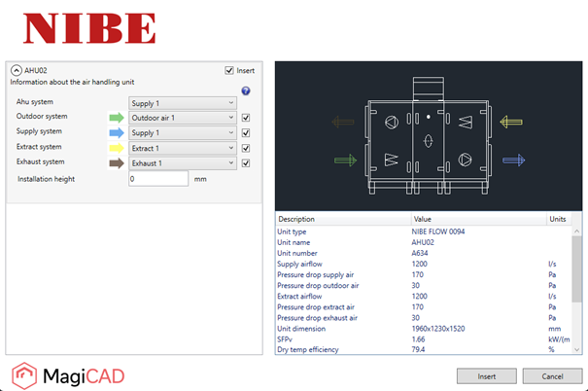This screenshot has height=391, width=588.
Task: Click the properties list scrollbar thumb
Action: pyautogui.click(x=576, y=268)
